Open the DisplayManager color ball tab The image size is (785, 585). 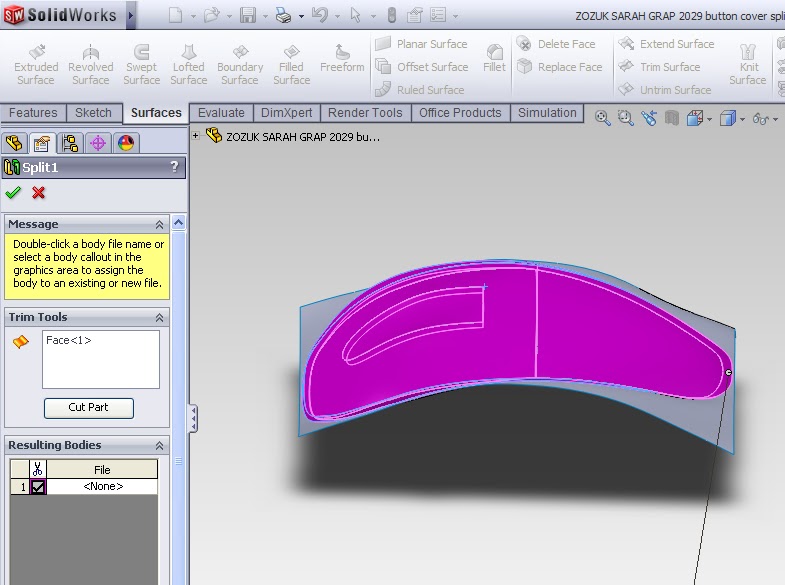coord(126,144)
